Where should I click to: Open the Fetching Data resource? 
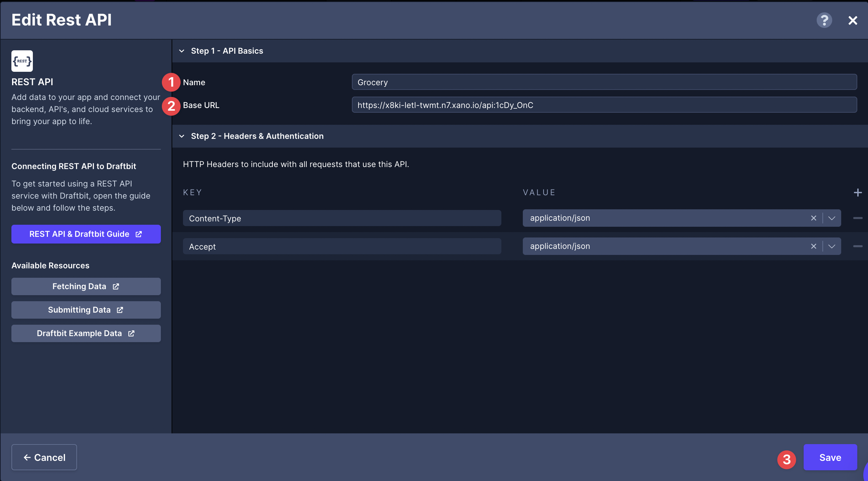tap(86, 286)
